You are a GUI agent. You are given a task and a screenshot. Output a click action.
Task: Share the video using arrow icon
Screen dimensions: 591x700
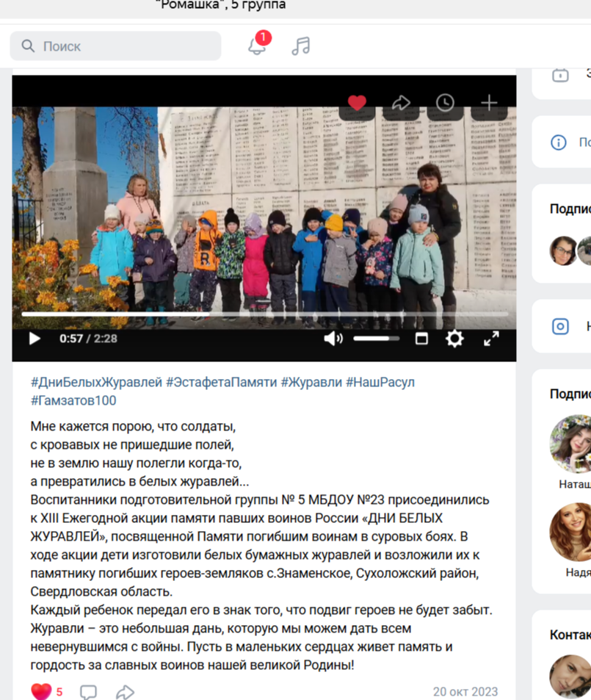(x=401, y=103)
